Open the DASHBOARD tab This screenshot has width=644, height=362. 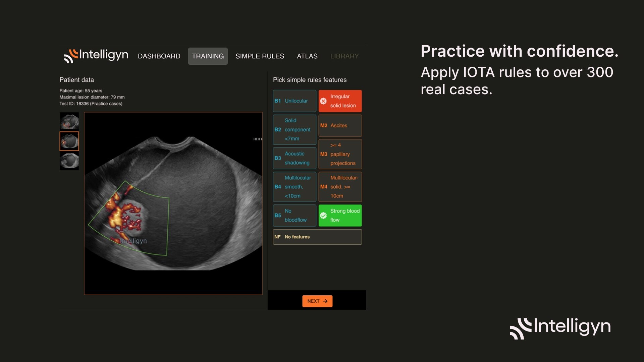pyautogui.click(x=159, y=56)
